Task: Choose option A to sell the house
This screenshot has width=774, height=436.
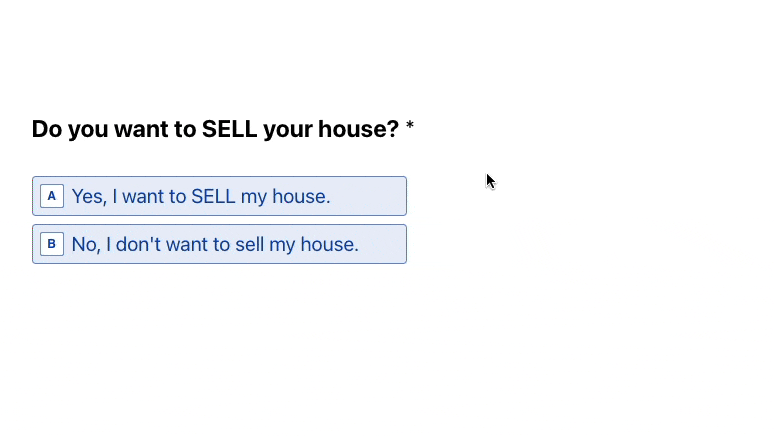Action: (x=219, y=196)
